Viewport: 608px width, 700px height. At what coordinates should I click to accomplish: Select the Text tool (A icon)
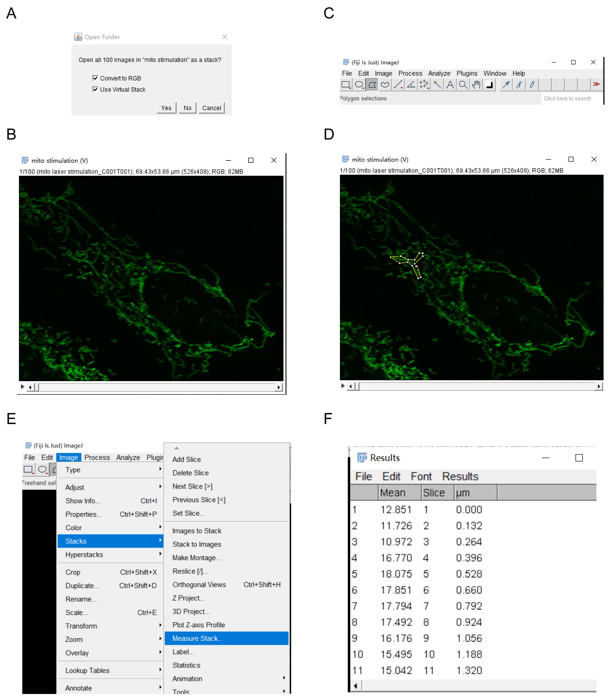(x=450, y=84)
